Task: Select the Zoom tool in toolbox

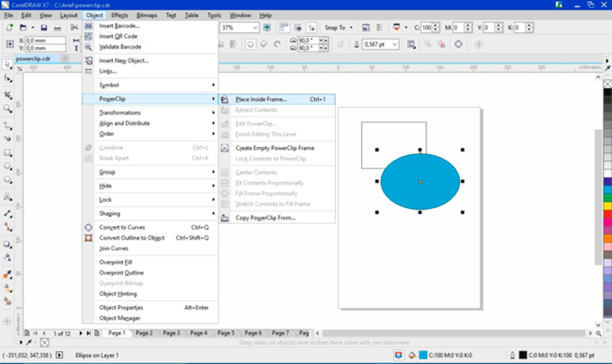Action: click(7, 109)
